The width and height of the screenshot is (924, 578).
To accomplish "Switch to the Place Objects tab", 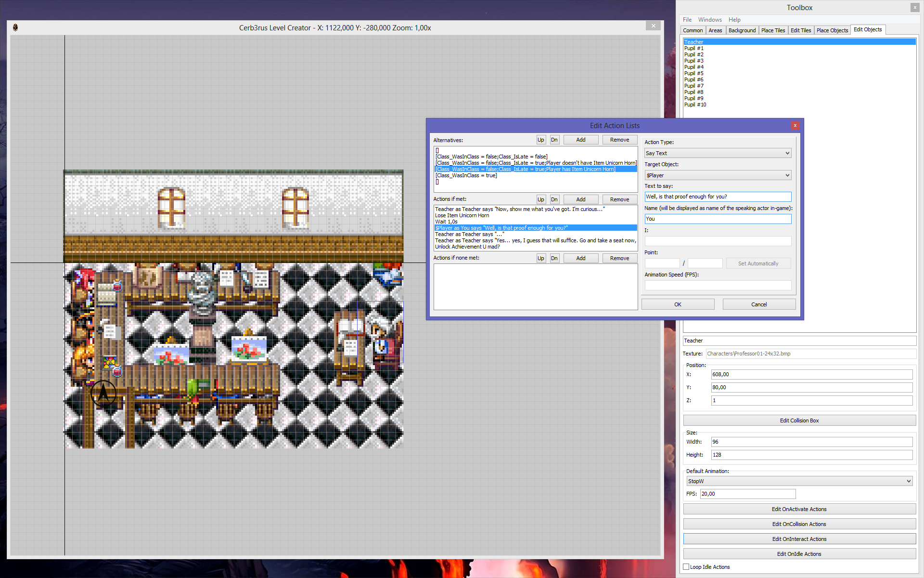I will (832, 30).
